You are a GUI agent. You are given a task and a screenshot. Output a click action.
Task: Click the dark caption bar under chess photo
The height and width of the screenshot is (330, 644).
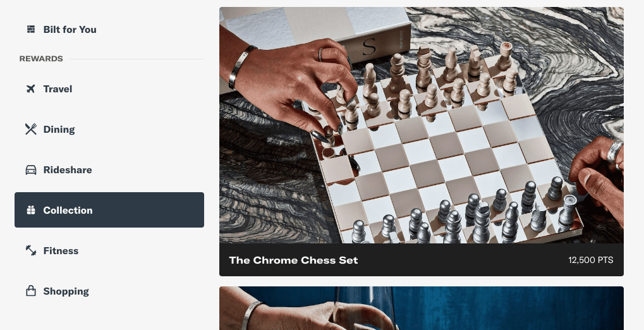pyautogui.click(x=422, y=260)
